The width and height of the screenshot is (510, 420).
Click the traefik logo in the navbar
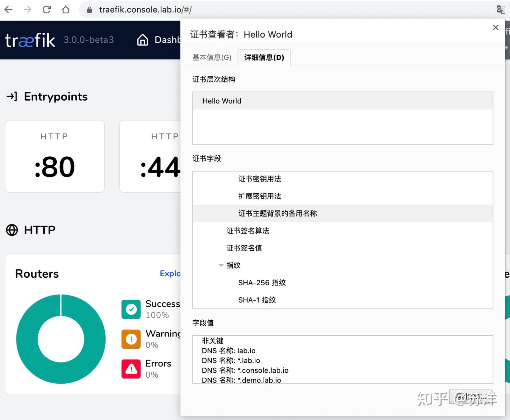[30, 40]
